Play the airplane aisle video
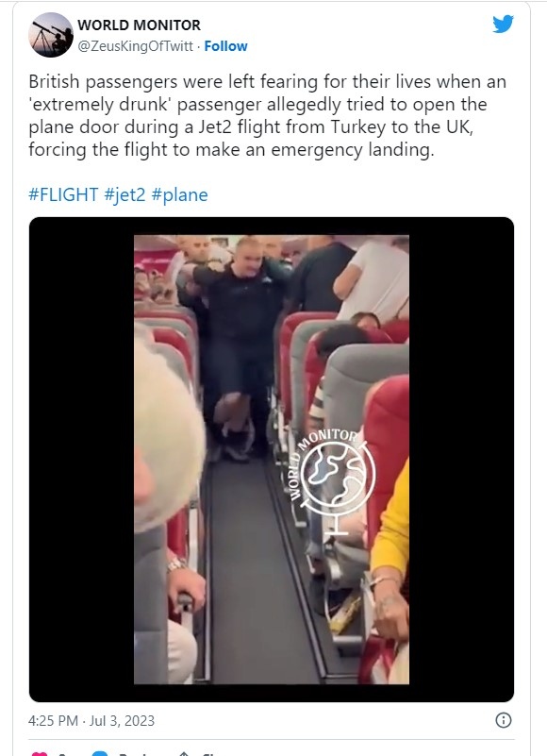Screen dimensions: 547x756 click(272, 460)
